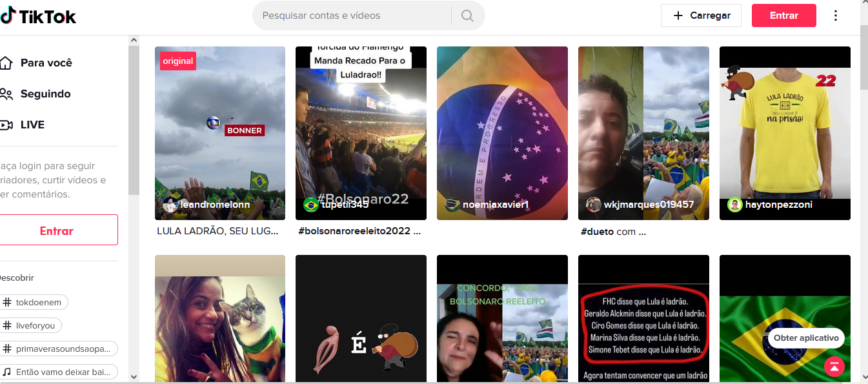868x384 pixels.
Task: Open the primaverasoundsaopa... hashtag chip
Action: [x=58, y=349]
